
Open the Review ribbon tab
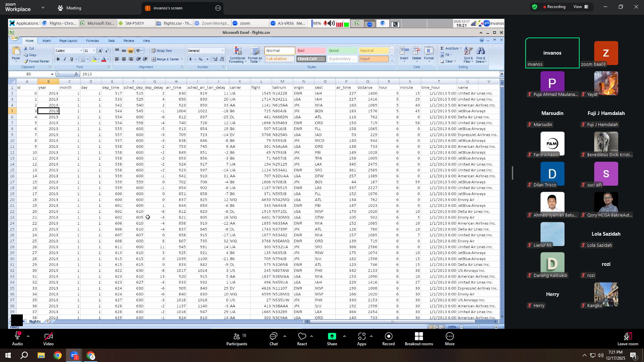(129, 41)
